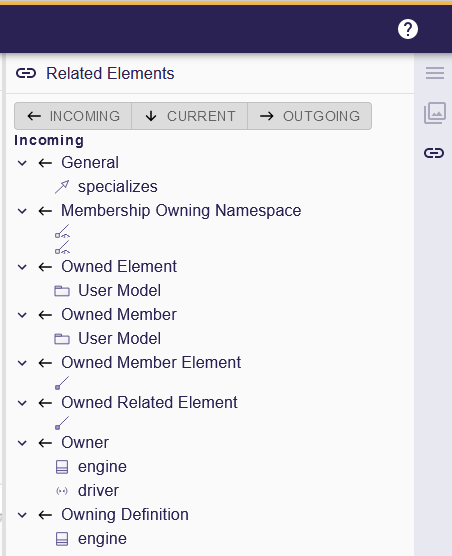Show INCOMING related elements
The height and width of the screenshot is (556, 452).
pos(73,116)
